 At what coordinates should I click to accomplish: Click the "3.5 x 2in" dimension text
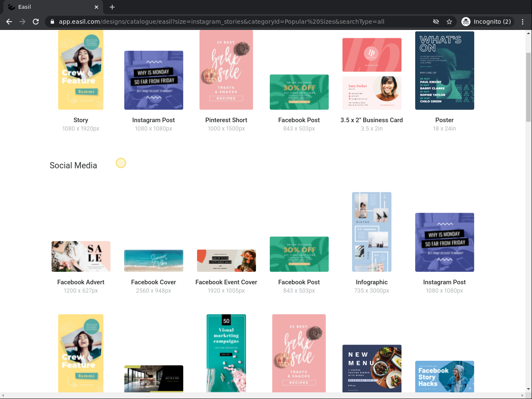tap(372, 129)
